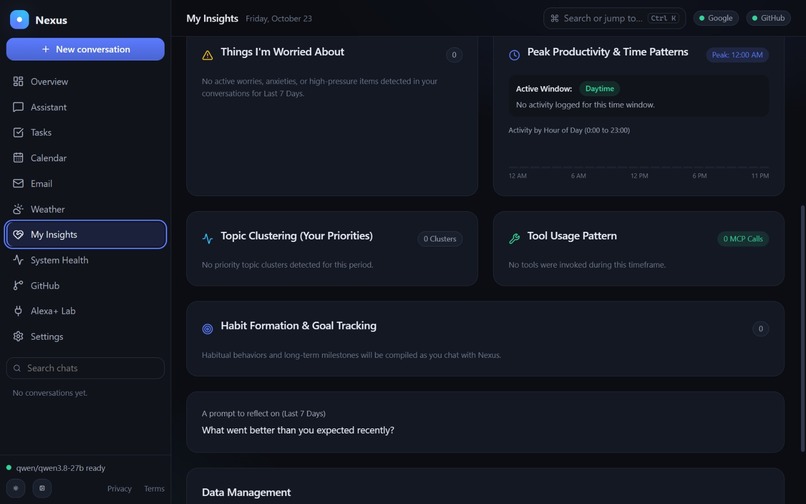Viewport: 806px width, 504px height.
Task: Click the 'My Insights' page header title
Action: pyautogui.click(x=212, y=19)
